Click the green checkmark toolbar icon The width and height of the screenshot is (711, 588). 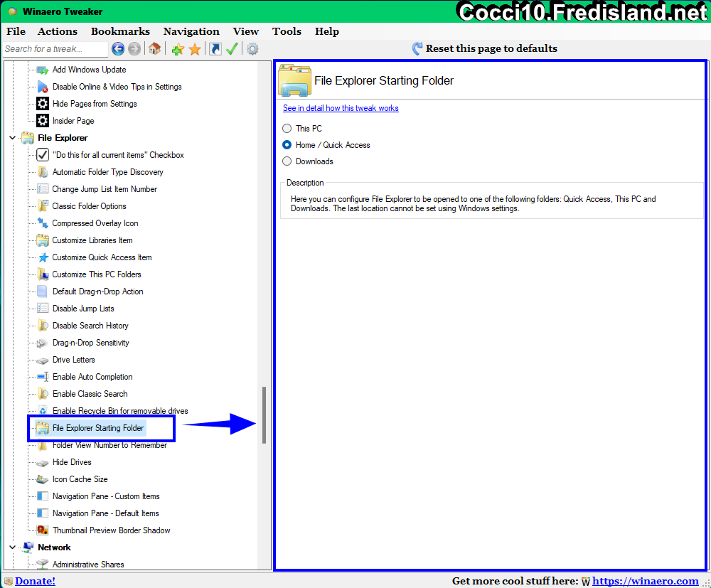click(x=232, y=48)
